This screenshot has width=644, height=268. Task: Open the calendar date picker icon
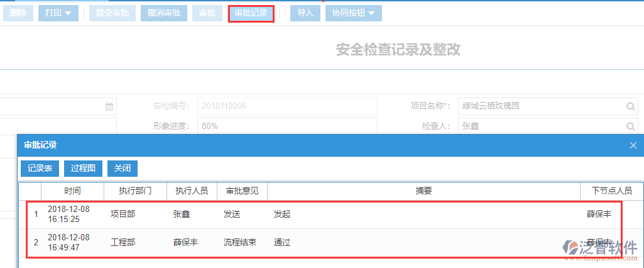[x=109, y=106]
